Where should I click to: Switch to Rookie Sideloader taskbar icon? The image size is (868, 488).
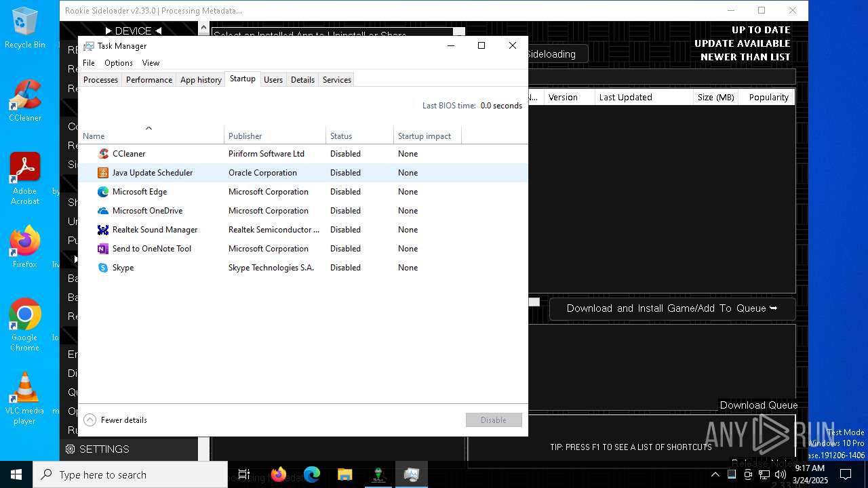(x=378, y=474)
